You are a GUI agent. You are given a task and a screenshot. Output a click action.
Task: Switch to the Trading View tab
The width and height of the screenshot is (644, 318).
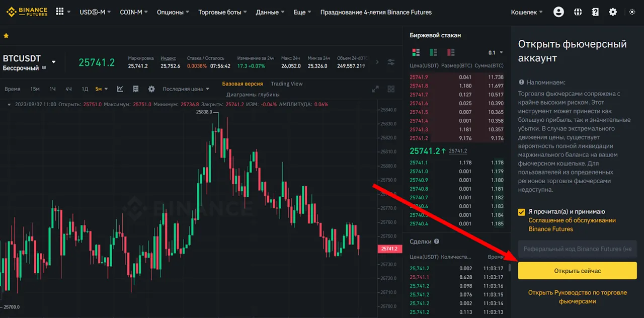(x=286, y=84)
